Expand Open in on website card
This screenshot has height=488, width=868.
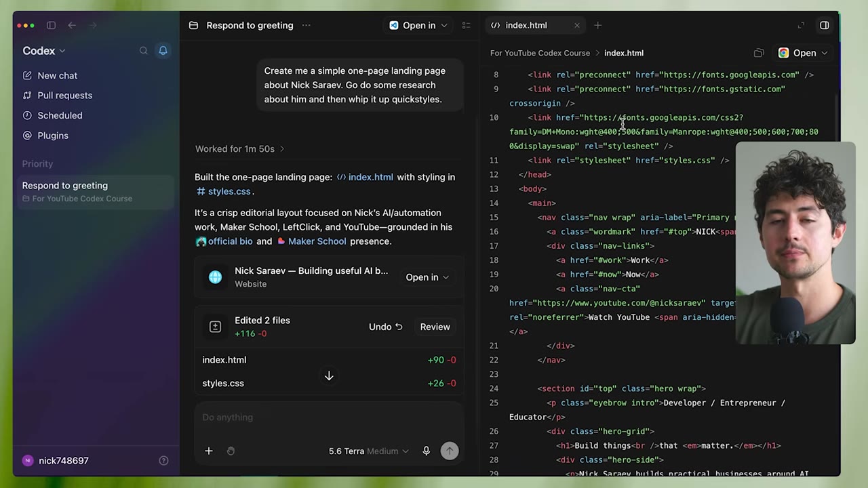coord(427,277)
